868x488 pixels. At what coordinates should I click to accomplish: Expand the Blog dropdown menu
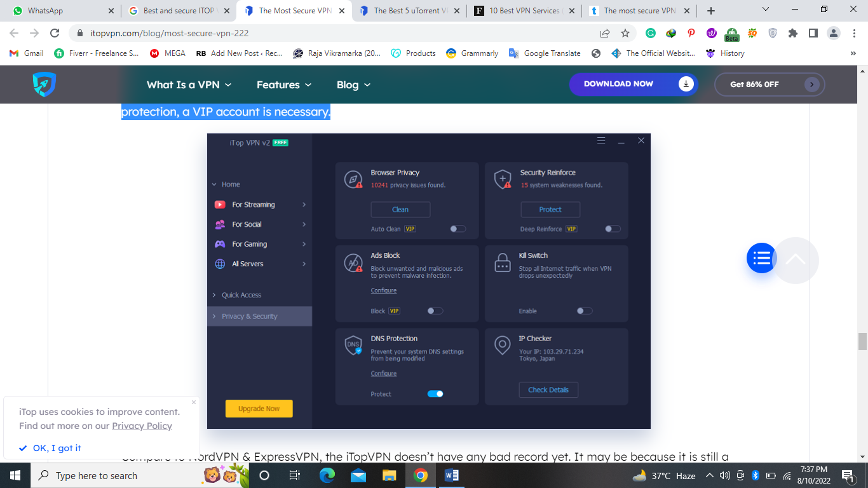353,85
